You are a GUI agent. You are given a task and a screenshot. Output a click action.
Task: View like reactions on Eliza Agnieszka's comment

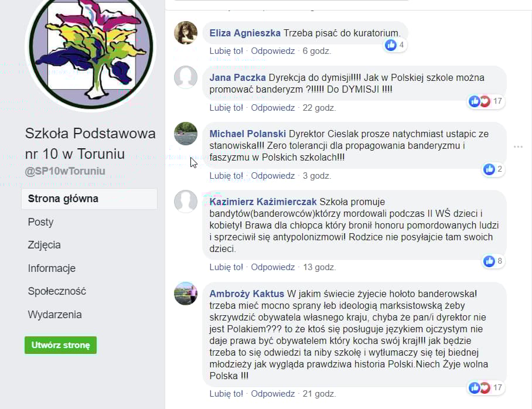point(395,45)
